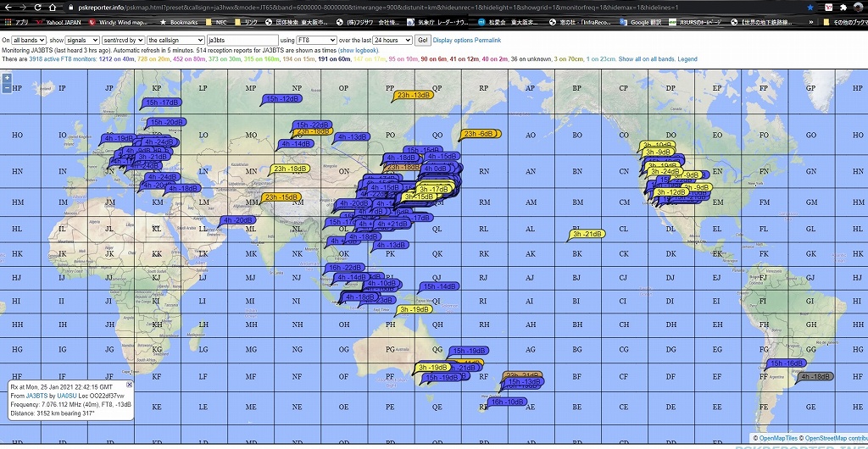
Task: Select the '191 on 60m' band link
Action: 334,59
